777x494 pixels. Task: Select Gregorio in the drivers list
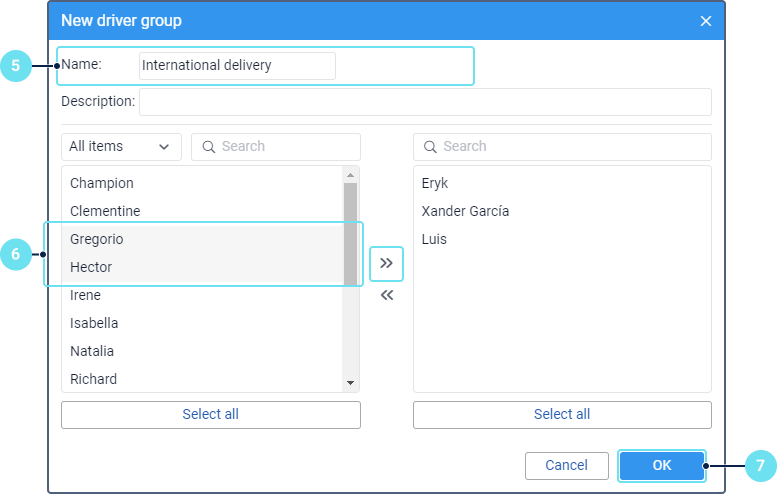click(97, 239)
